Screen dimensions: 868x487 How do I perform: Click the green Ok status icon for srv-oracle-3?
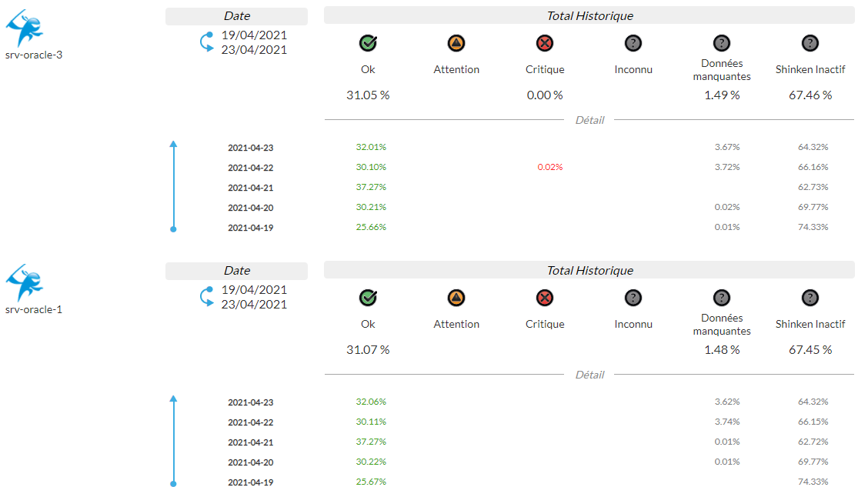(x=368, y=43)
